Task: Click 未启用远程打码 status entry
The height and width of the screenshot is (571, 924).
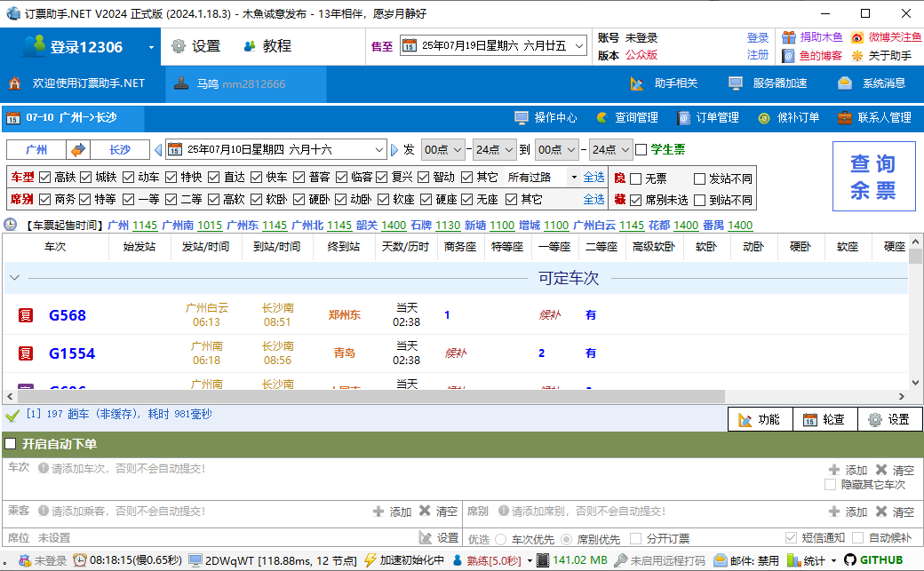Action: tap(659, 560)
